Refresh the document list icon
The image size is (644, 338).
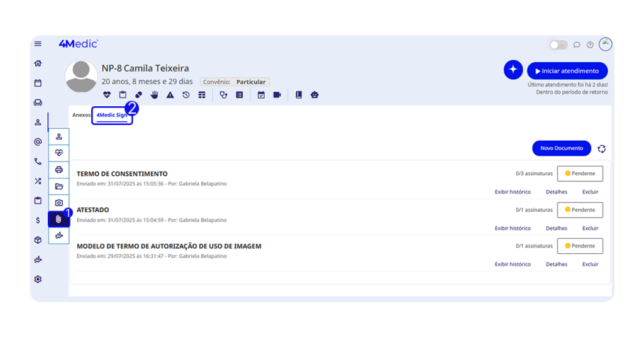click(x=602, y=149)
